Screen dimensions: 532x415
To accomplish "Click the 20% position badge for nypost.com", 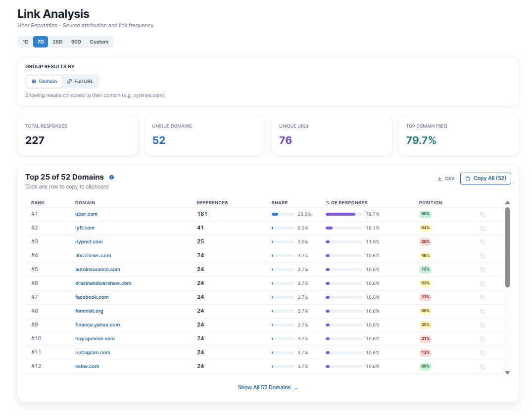I will 426,242.
